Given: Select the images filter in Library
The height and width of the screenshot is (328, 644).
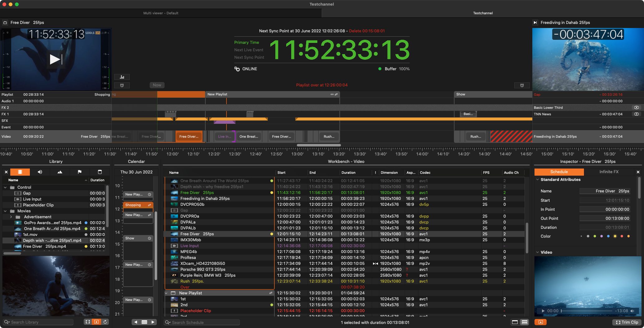Looking at the screenshot, I should tap(60, 172).
